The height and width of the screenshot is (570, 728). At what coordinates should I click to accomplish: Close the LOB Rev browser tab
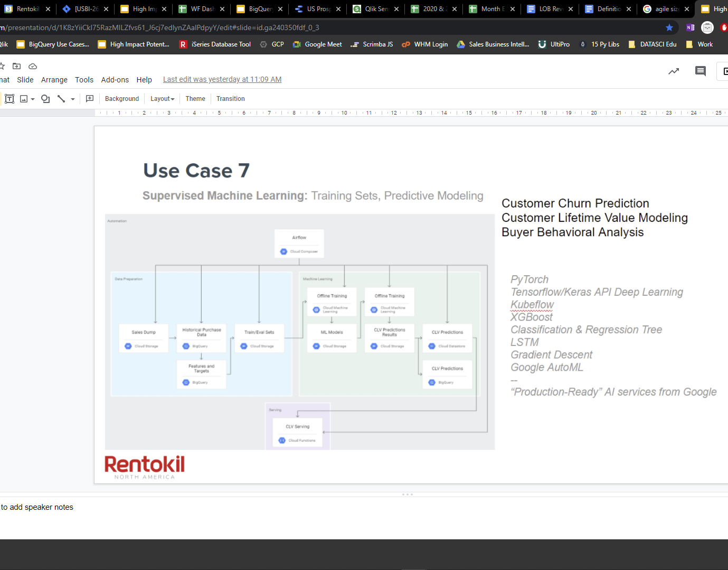(571, 9)
